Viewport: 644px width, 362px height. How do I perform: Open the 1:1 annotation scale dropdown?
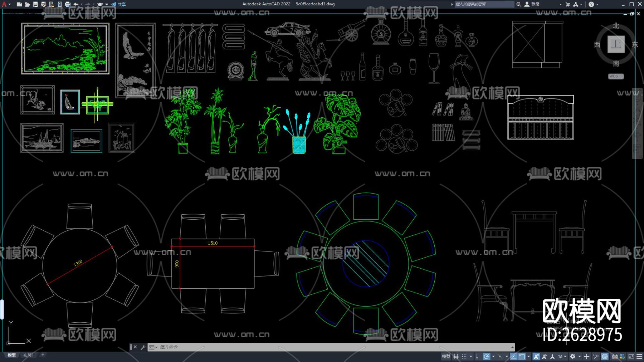[562, 357]
